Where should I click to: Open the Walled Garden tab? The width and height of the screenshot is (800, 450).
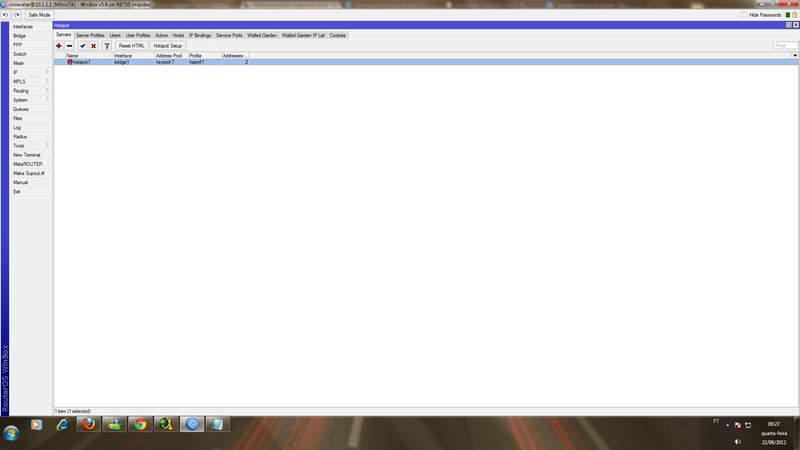tap(262, 35)
